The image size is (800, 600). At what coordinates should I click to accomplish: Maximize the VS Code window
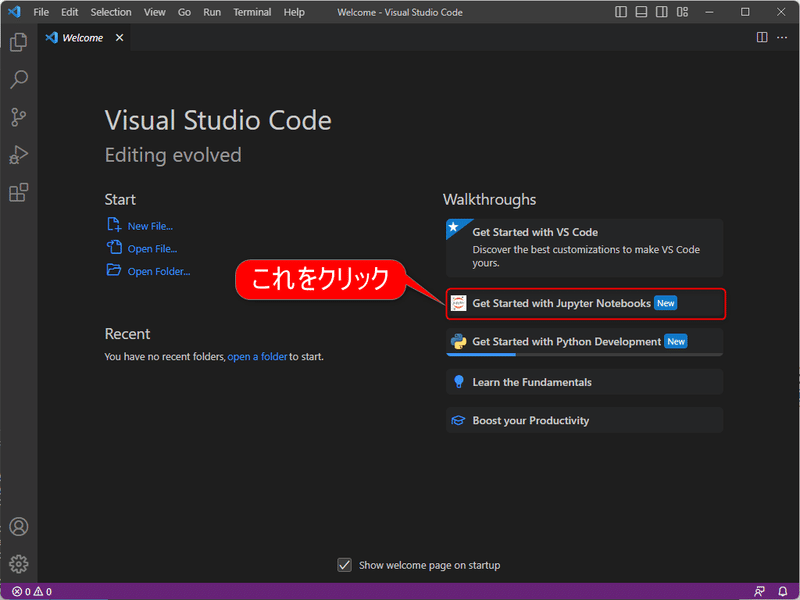[x=745, y=12]
